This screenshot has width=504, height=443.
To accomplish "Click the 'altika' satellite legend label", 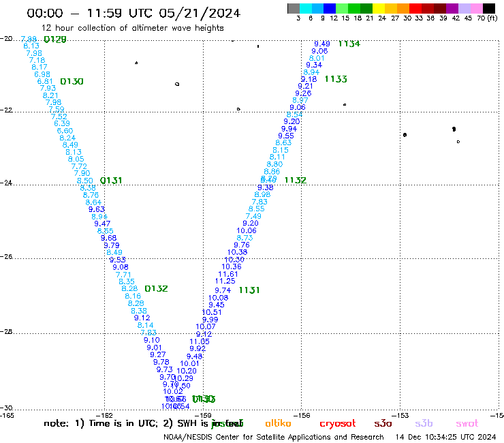I will 278,423.
